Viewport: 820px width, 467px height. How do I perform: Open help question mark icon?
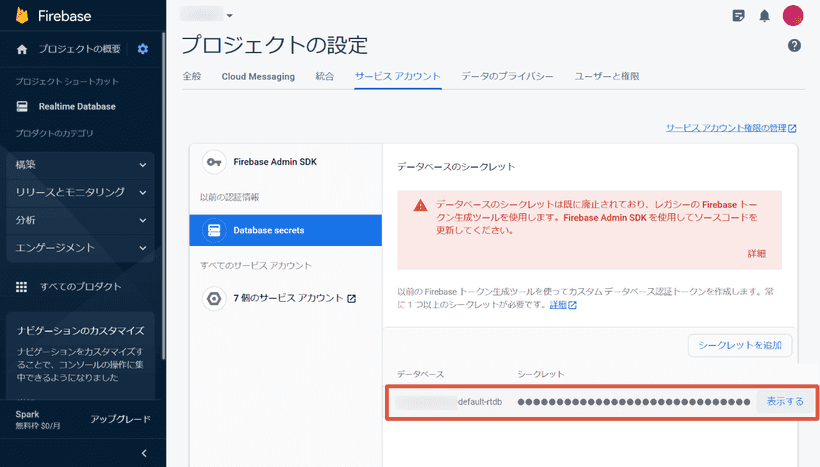coord(794,45)
